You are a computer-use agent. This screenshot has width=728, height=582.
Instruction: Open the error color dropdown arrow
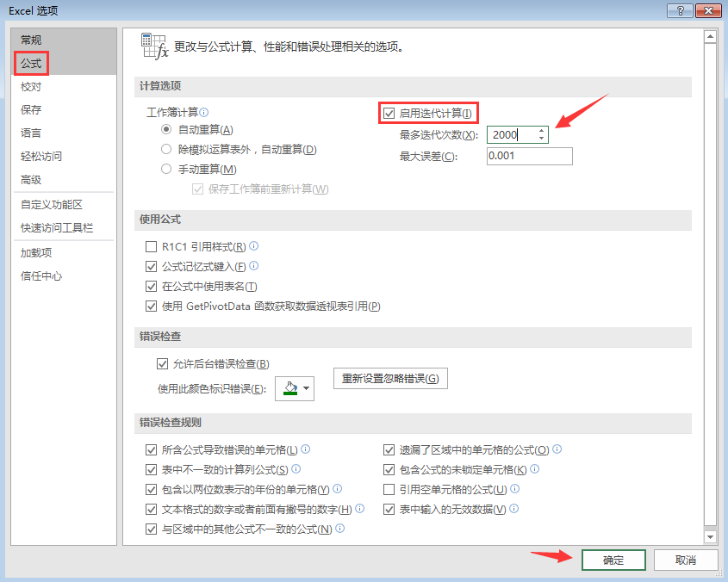point(307,388)
